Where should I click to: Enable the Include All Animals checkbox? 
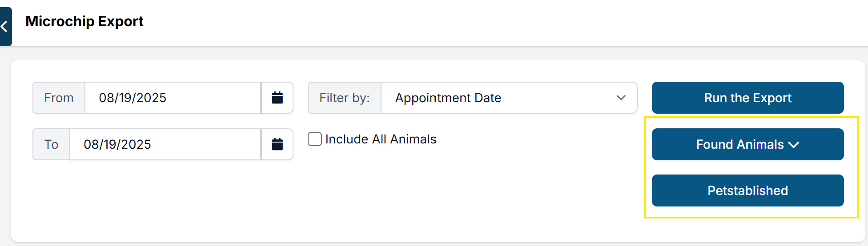coord(315,139)
